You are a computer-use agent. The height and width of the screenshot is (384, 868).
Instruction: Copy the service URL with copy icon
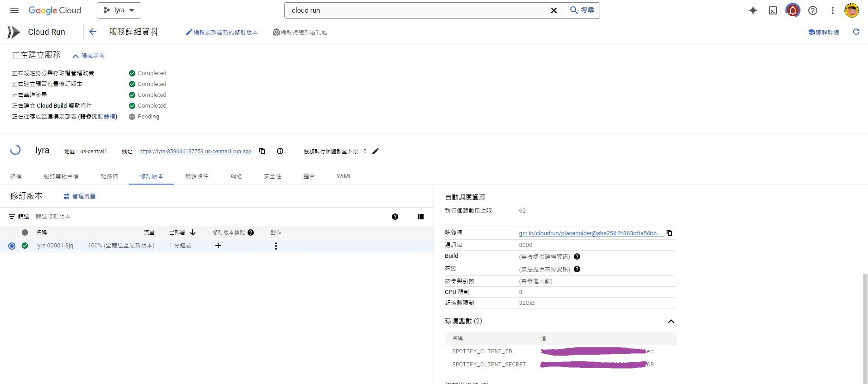tap(262, 151)
